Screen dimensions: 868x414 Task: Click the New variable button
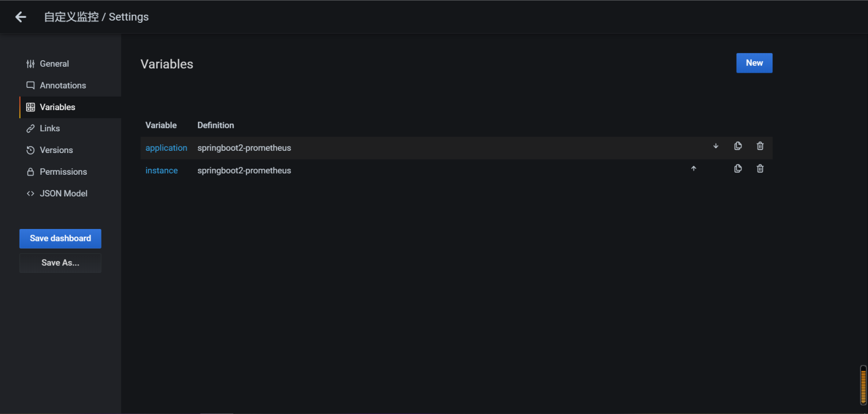[754, 63]
